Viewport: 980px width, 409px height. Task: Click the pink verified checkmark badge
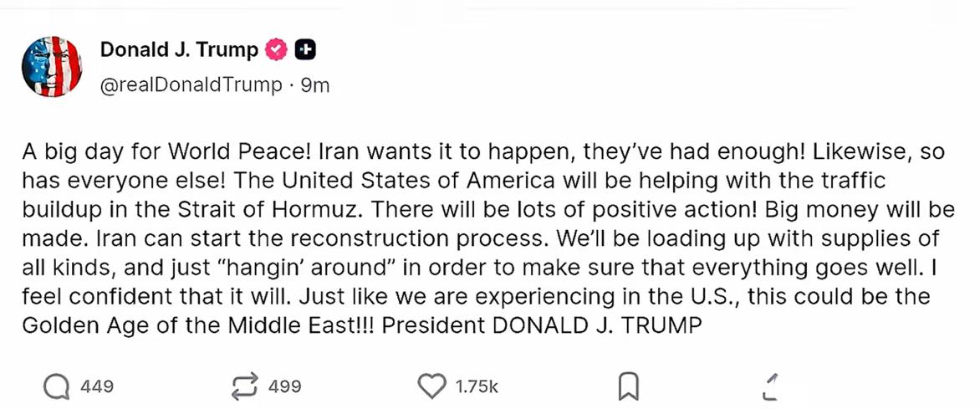coord(276,50)
